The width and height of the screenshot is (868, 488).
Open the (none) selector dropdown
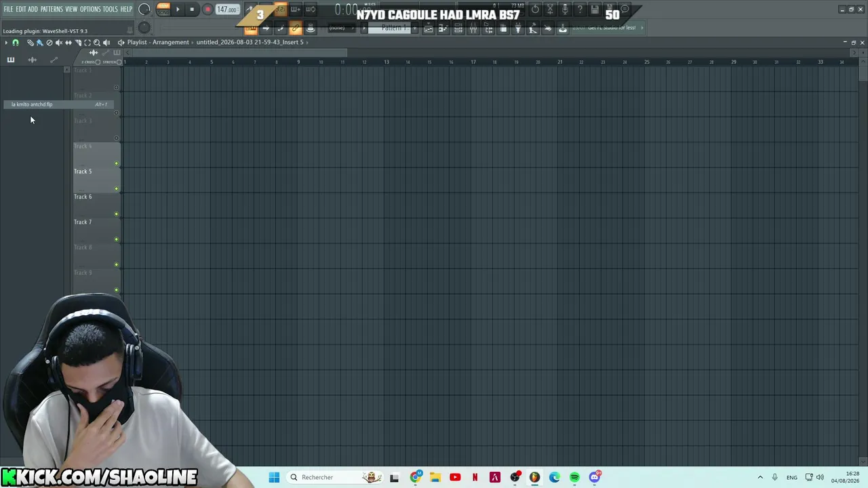341,28
